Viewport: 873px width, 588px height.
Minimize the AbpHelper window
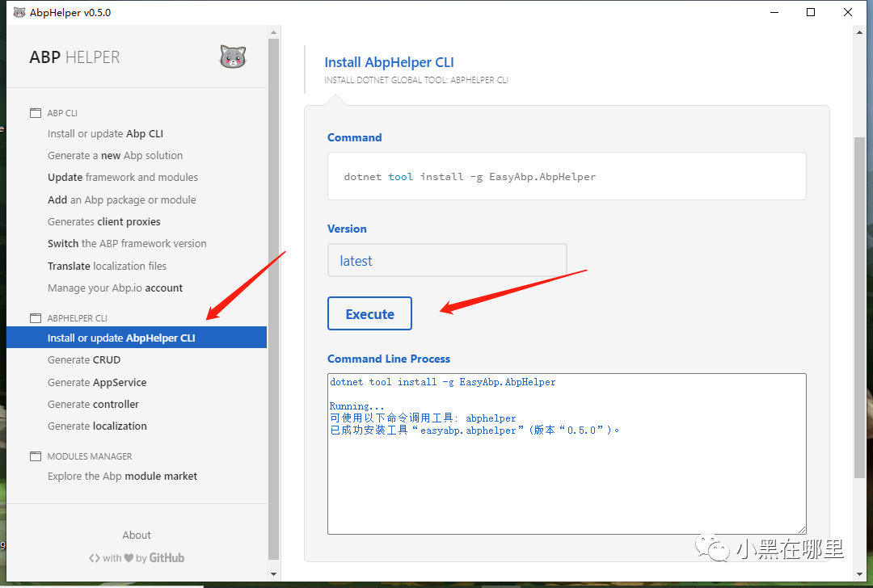click(x=774, y=12)
